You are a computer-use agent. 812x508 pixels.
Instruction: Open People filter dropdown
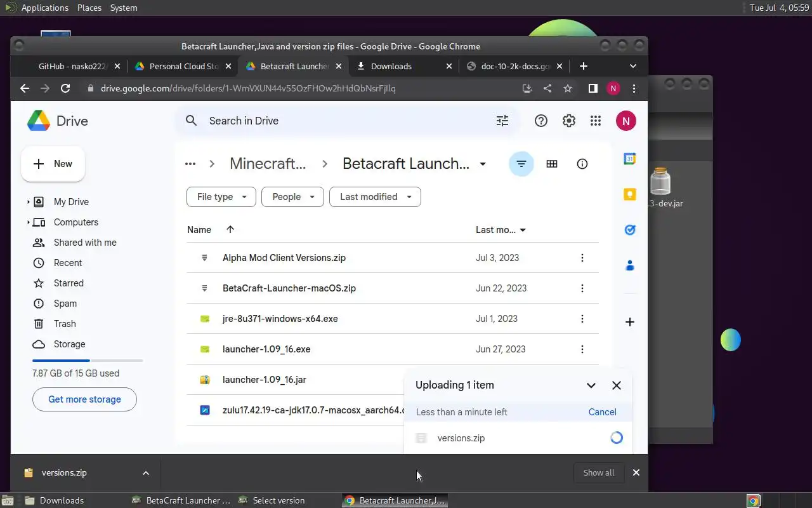coord(292,197)
